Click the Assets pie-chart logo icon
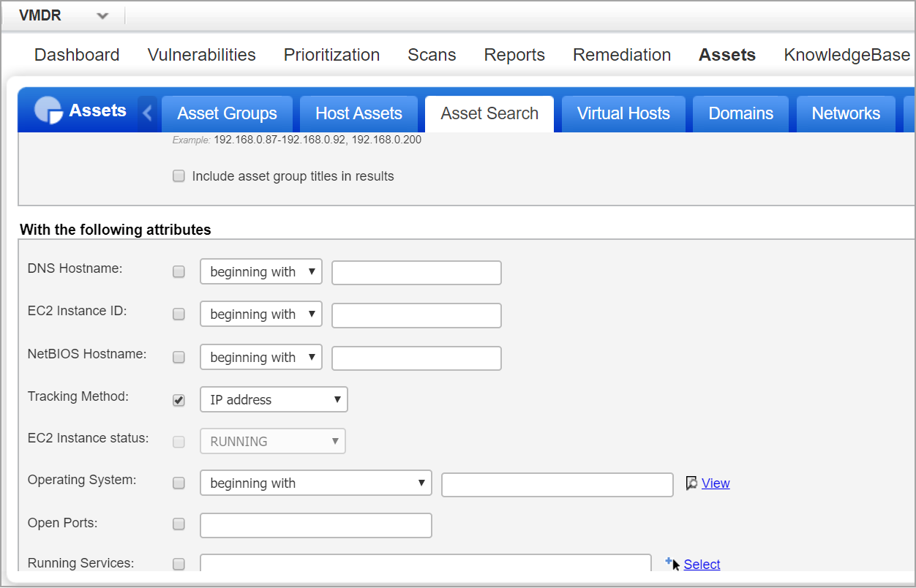Image resolution: width=916 pixels, height=588 pixels. tap(48, 110)
